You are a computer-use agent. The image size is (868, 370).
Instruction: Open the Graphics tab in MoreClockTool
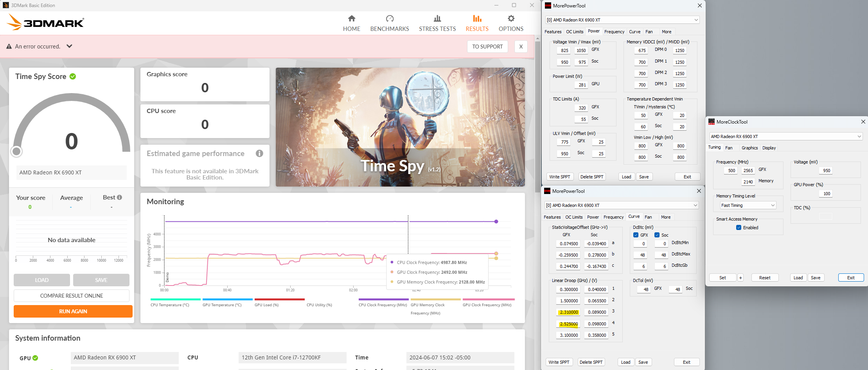(x=749, y=148)
